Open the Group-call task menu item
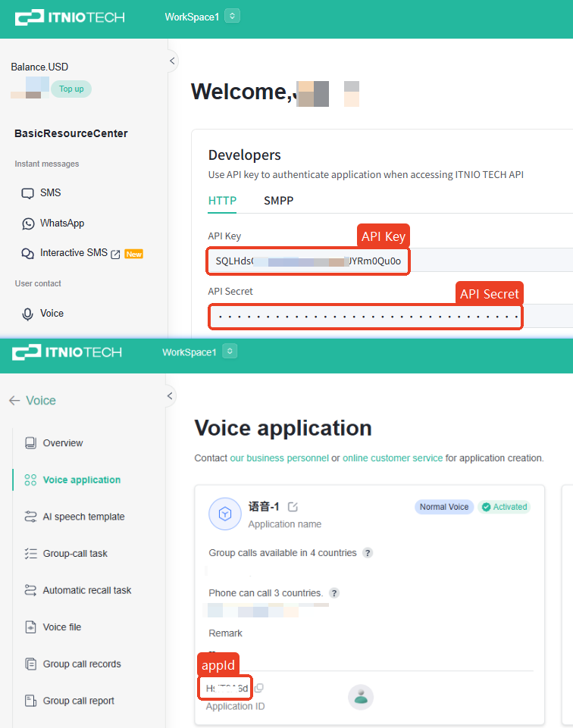 (x=75, y=554)
